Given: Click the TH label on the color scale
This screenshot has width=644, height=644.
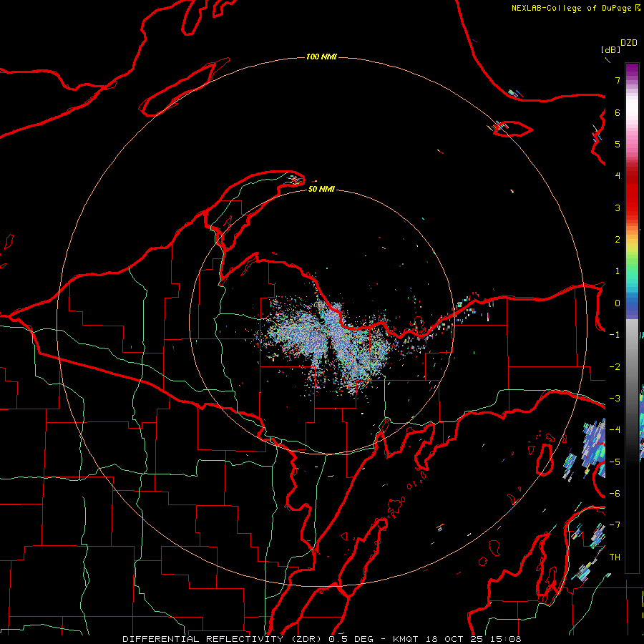Looking at the screenshot, I should tap(615, 557).
